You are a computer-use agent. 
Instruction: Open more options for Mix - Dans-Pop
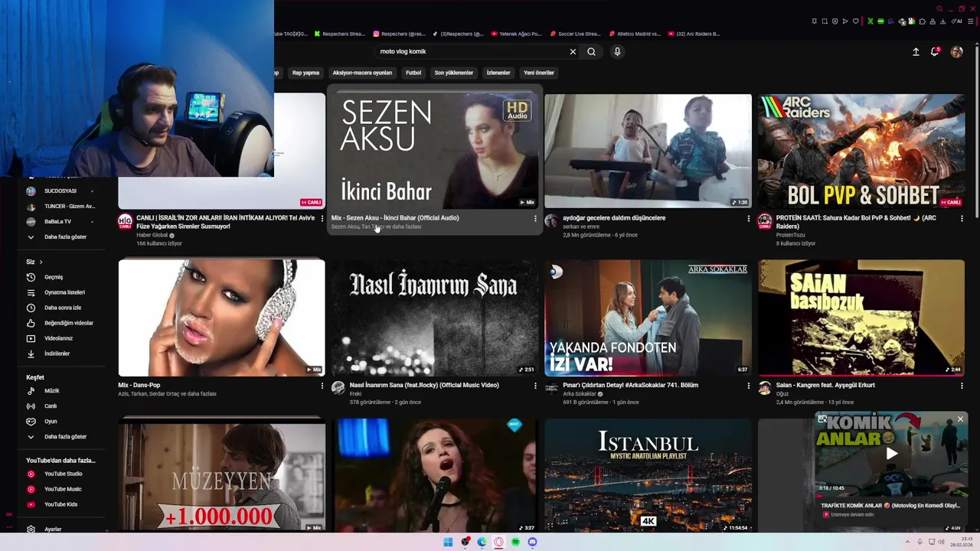point(322,386)
